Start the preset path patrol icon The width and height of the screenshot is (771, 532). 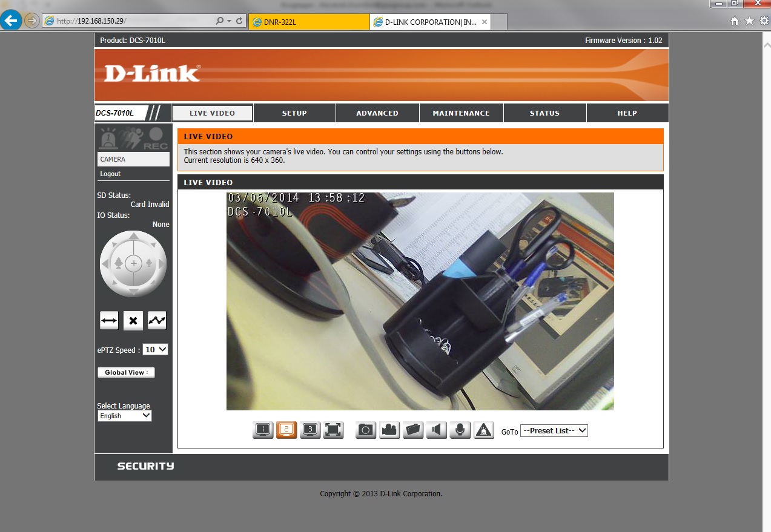click(157, 321)
